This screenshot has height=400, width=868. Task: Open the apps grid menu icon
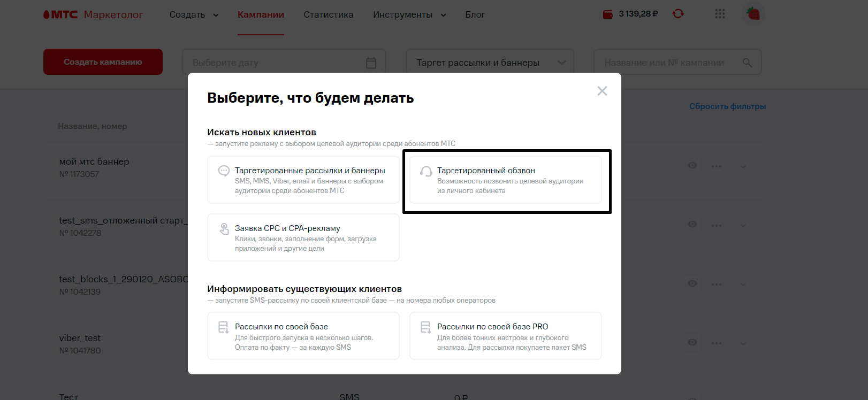point(720,14)
